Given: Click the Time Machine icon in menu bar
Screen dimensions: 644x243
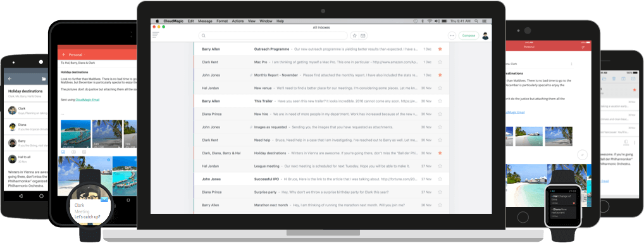Looking at the screenshot, I should click(416, 21).
